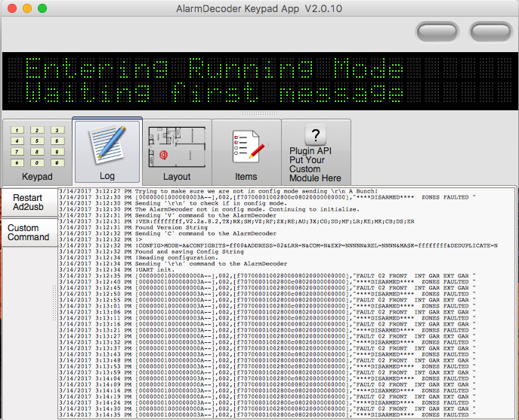Click the green LED message display
The height and width of the screenshot is (420, 519).
260,81
